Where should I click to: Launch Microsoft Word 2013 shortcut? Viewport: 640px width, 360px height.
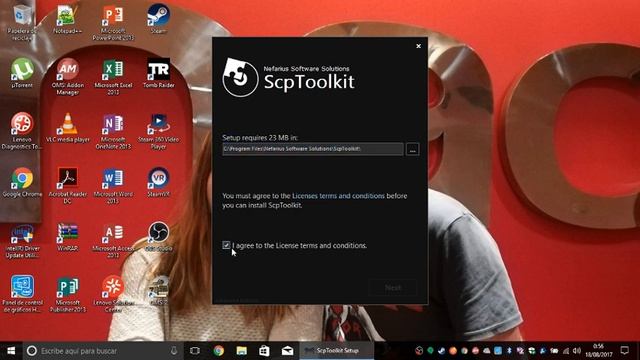point(113,186)
